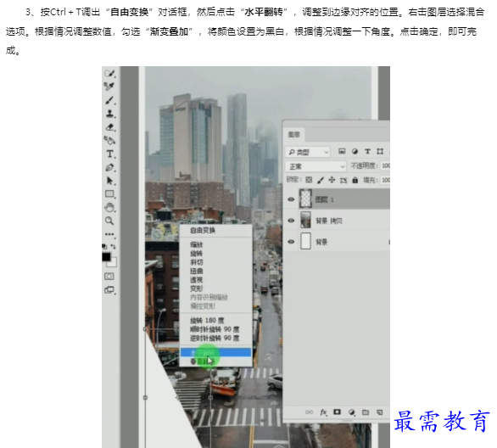Choose 扭曲 from context menu
This screenshot has height=448, width=497.
(x=196, y=271)
